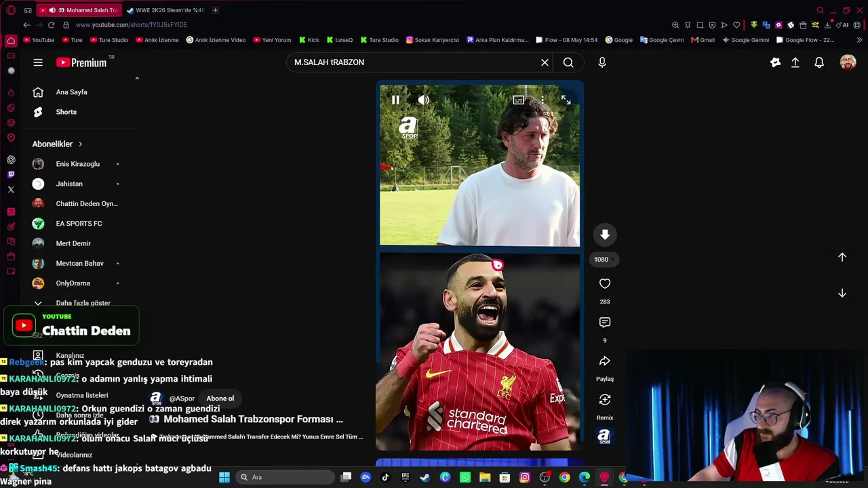Go to the previous Short with up arrow
Viewport: 868px width, 488px height.
[842, 257]
